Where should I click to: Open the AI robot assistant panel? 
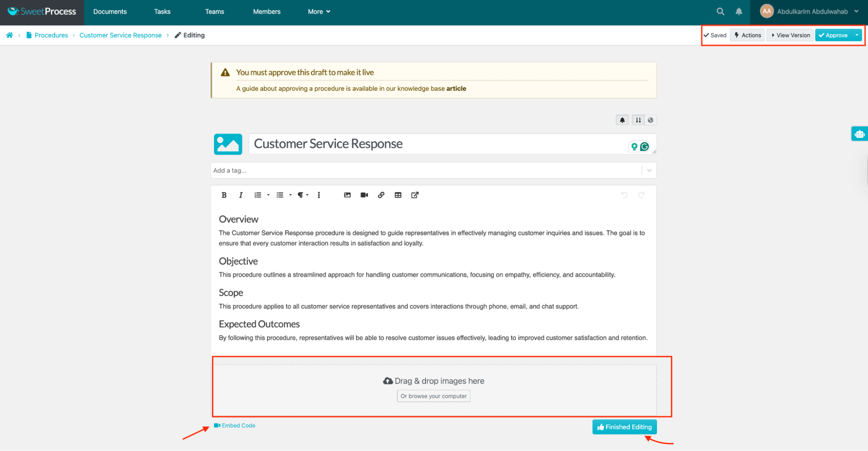click(x=859, y=134)
